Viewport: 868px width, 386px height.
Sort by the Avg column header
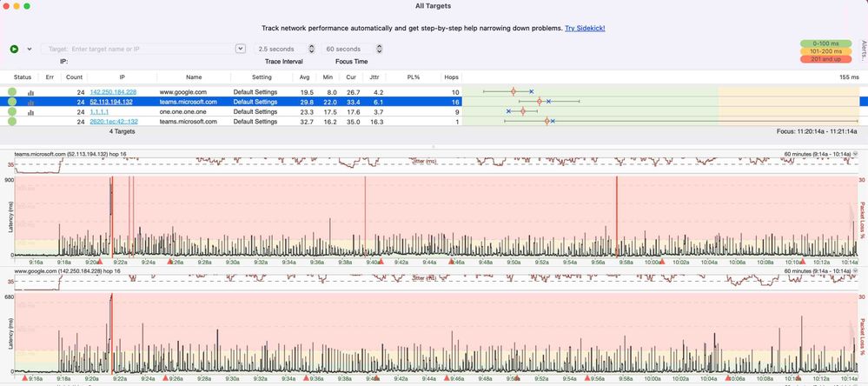coord(304,77)
